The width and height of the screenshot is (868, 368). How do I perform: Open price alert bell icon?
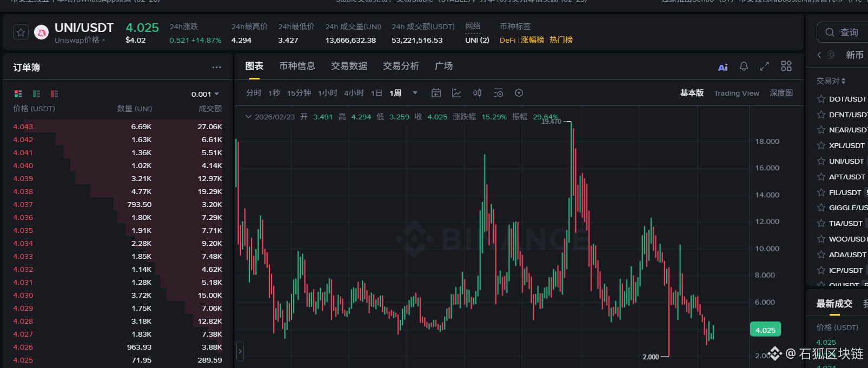(744, 66)
